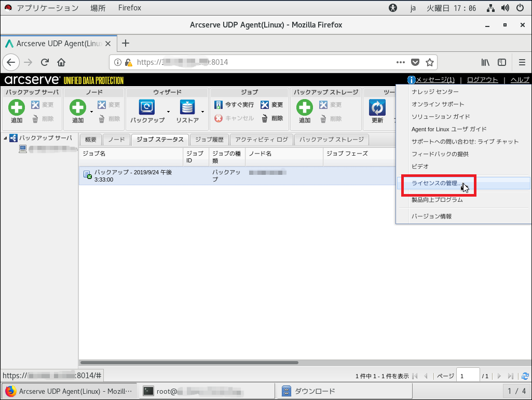Collapse the バックアップ サーバ tree node
This screenshot has width=532, height=400.
coord(5,138)
